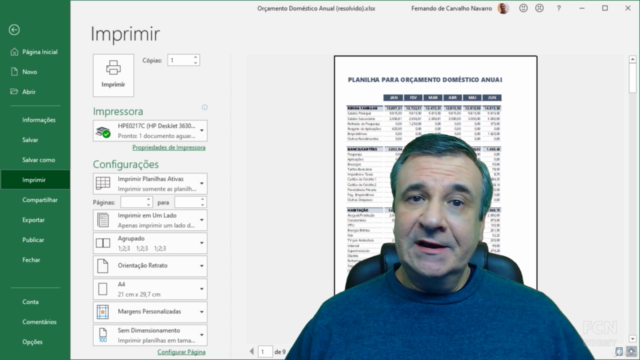Expand the Orientação Retrato dropdown

pyautogui.click(x=150, y=266)
